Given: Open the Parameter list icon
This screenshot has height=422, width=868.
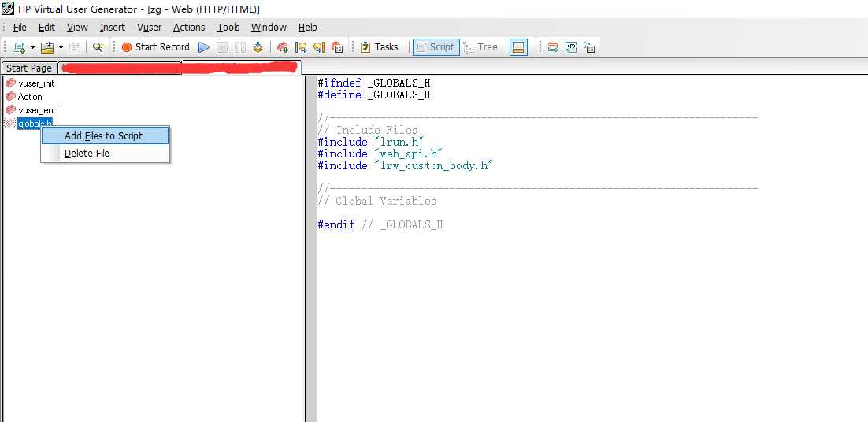Looking at the screenshot, I should [x=571, y=47].
